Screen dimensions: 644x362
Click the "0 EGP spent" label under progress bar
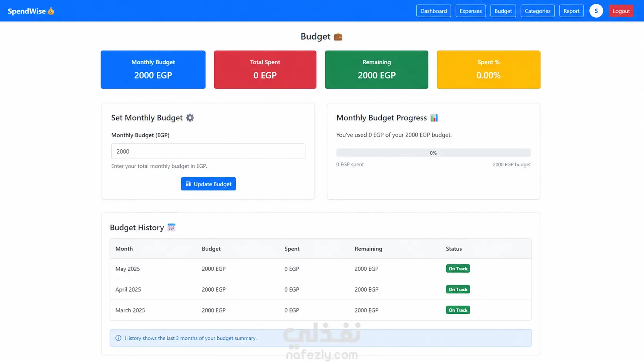pyautogui.click(x=350, y=165)
